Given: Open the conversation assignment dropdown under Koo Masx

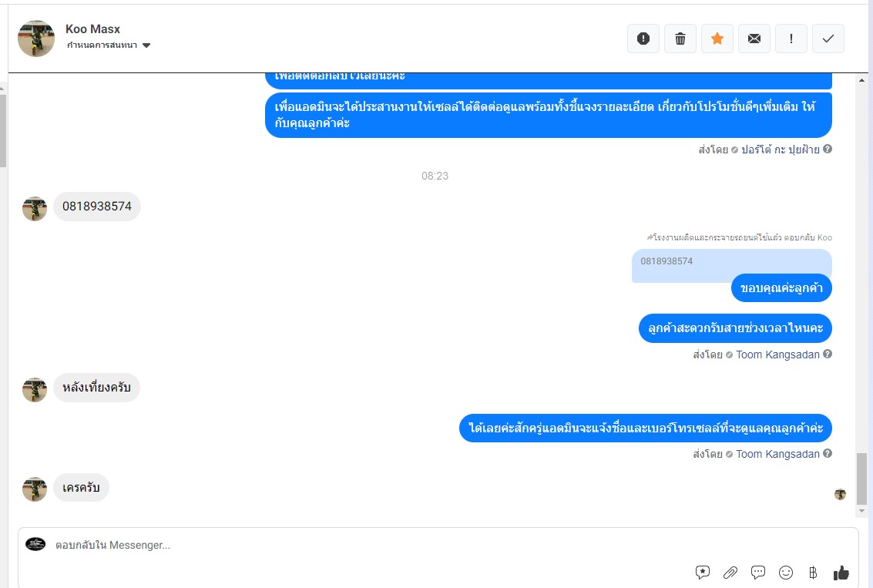Looking at the screenshot, I should coord(109,45).
